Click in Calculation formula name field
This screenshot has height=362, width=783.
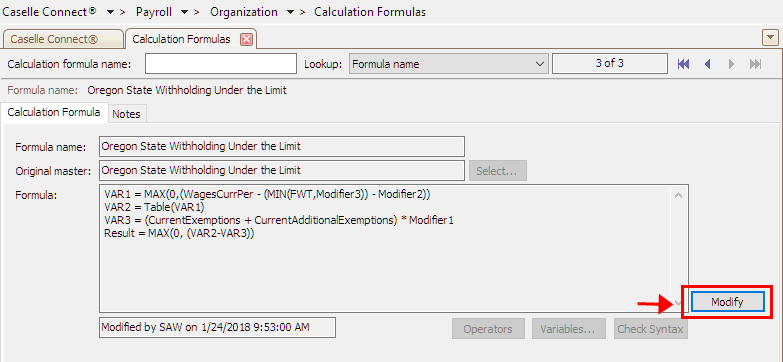pos(221,64)
